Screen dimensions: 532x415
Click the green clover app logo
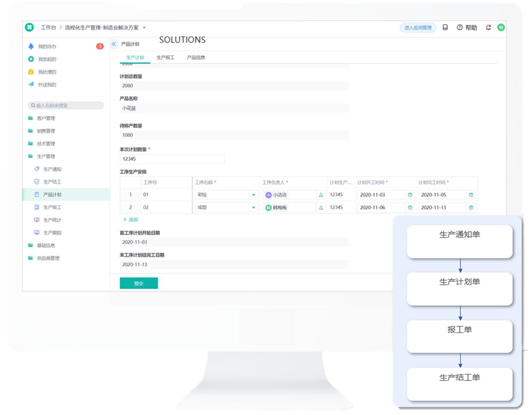pyautogui.click(x=29, y=27)
